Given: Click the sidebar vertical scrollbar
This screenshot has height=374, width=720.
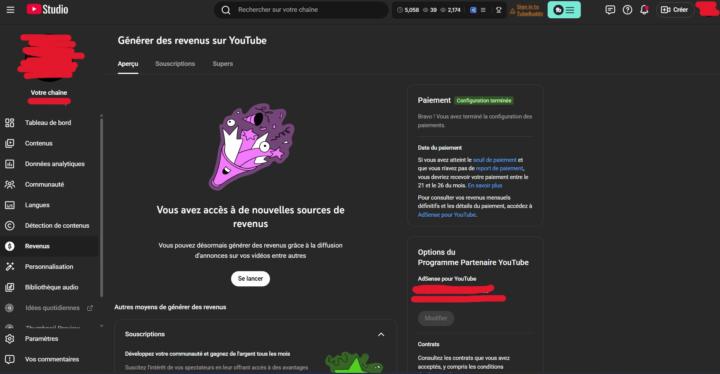Looking at the screenshot, I should [x=101, y=207].
